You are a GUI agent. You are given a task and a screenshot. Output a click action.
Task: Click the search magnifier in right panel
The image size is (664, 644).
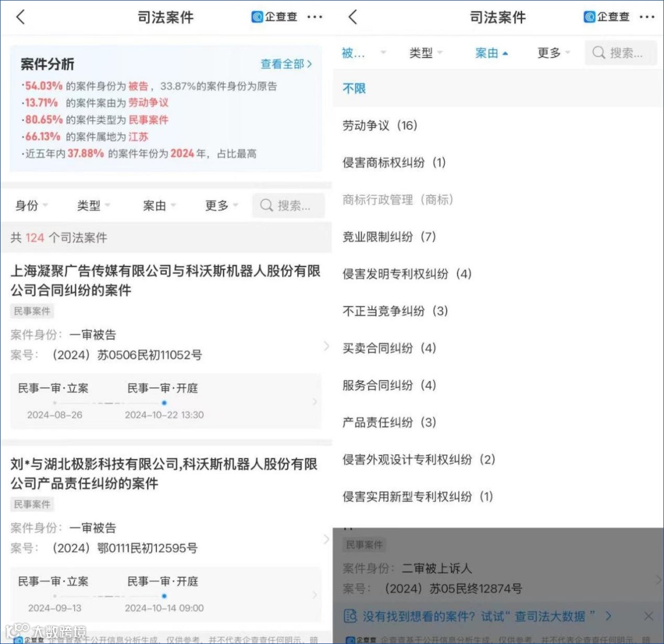(x=599, y=52)
